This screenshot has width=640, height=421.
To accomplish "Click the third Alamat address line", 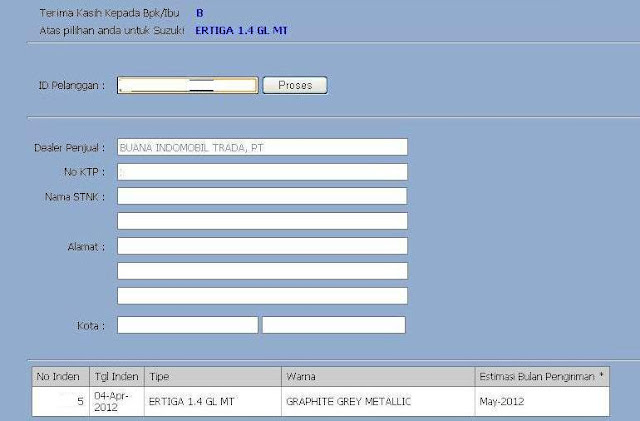I will [x=262, y=296].
